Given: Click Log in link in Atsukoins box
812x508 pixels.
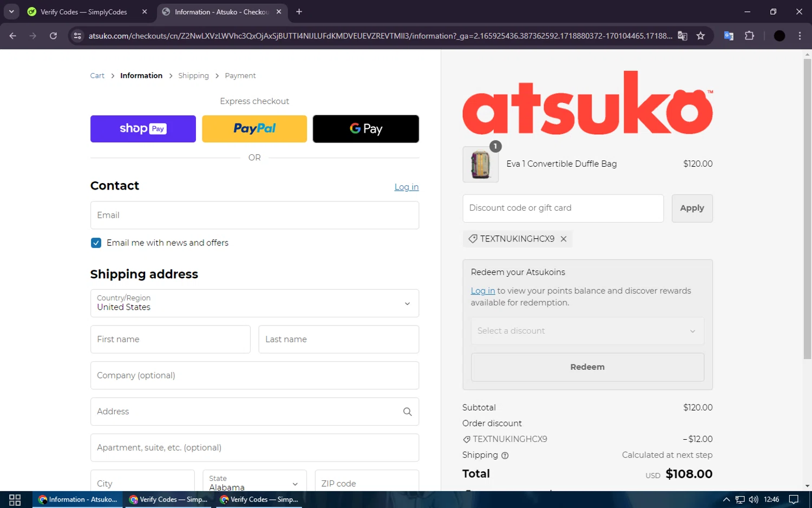Looking at the screenshot, I should click(483, 291).
